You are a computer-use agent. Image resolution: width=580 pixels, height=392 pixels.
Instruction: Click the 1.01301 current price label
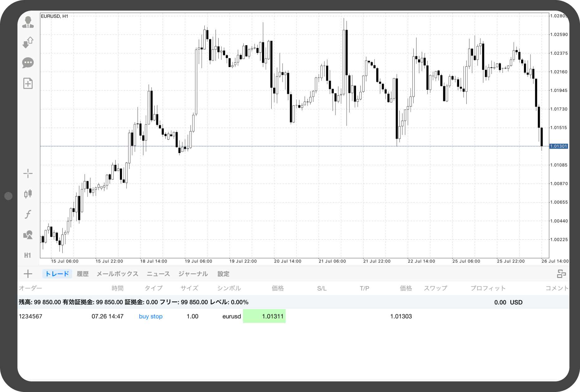coord(559,146)
